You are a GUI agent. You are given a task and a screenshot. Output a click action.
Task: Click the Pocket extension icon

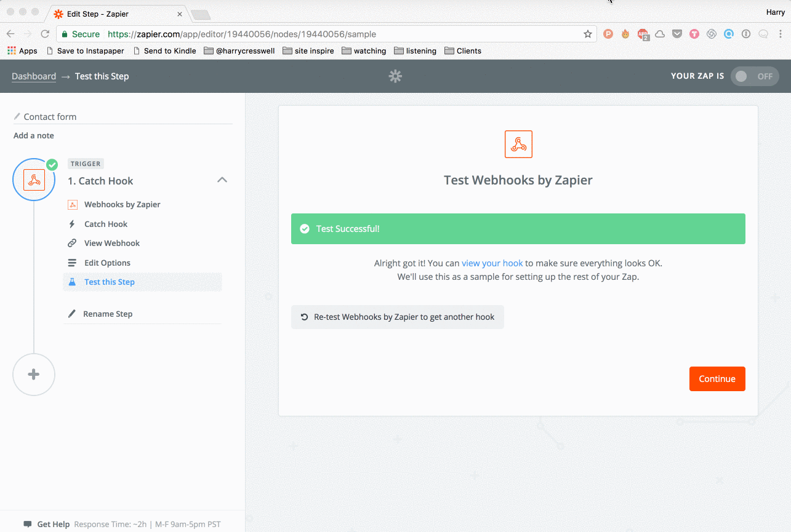677,34
